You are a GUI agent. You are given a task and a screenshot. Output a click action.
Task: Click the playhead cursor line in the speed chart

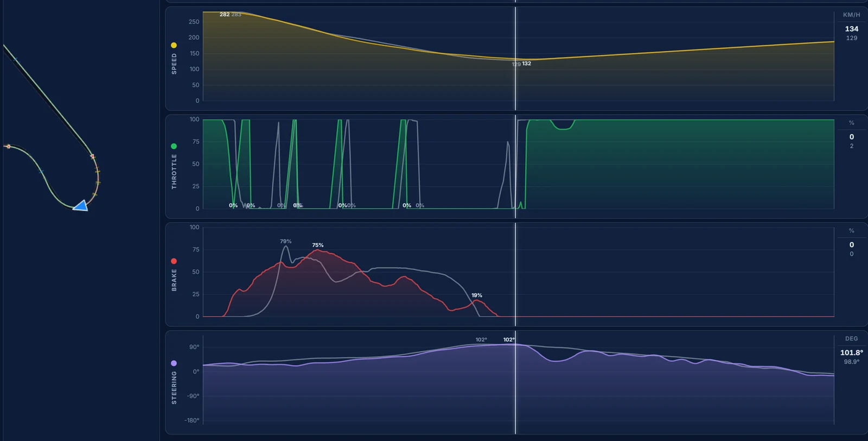click(x=515, y=59)
